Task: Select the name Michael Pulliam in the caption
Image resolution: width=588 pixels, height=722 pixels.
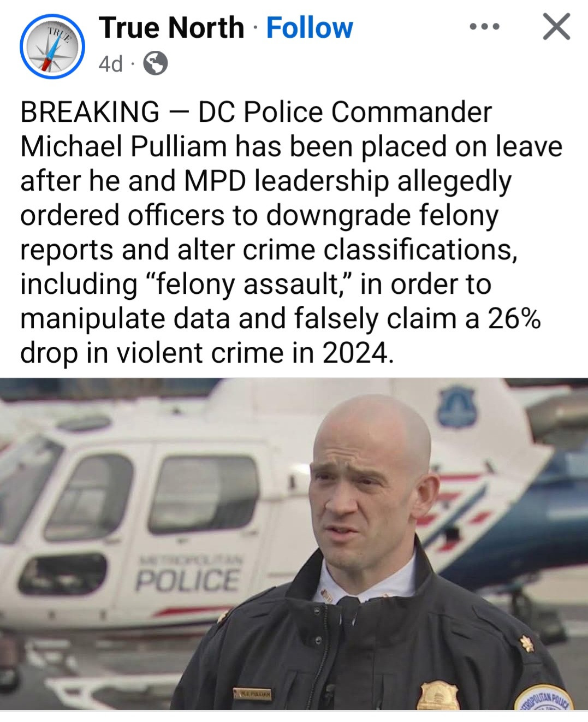Action: pyautogui.click(x=123, y=146)
